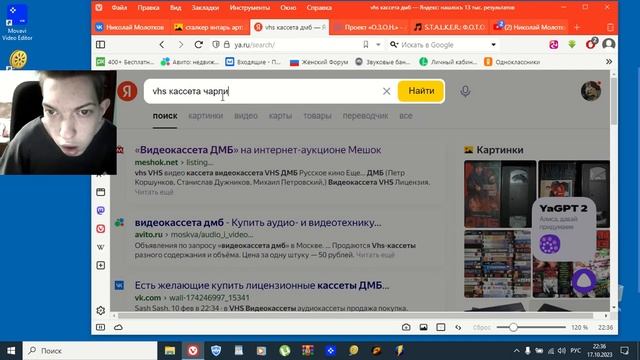Click the Искать в Google search field
This screenshot has height=360, width=640.
click(x=443, y=44)
